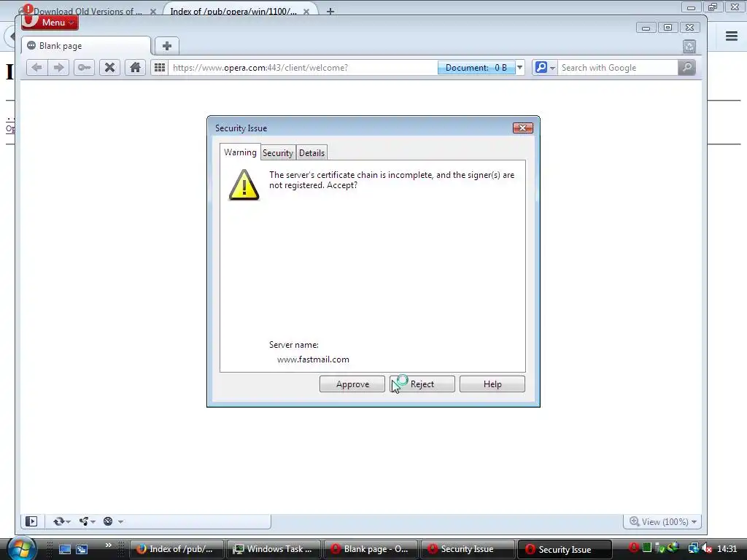Switch to Blank page - Opera taskbar button
747x560 pixels.
[371, 549]
